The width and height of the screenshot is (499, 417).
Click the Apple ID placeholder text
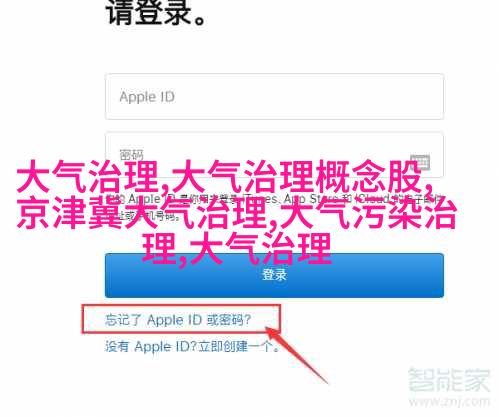click(147, 97)
